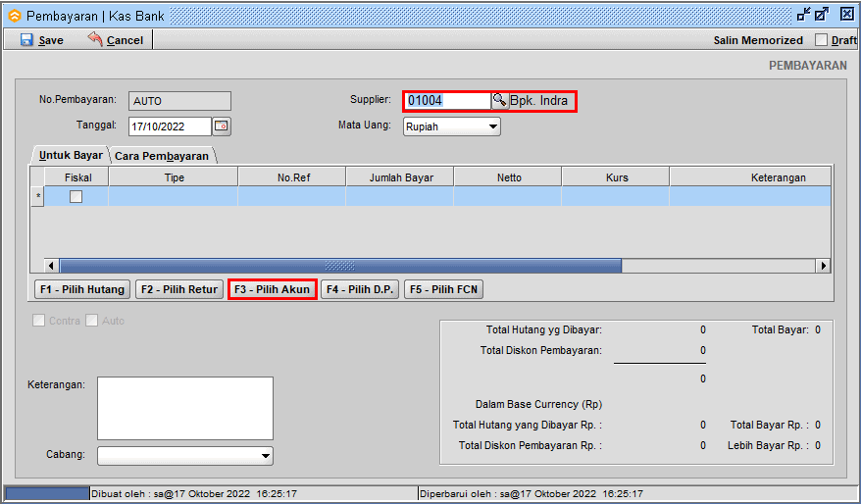The width and height of the screenshot is (861, 504).
Task: Click the Keterangan text area
Action: 185,408
